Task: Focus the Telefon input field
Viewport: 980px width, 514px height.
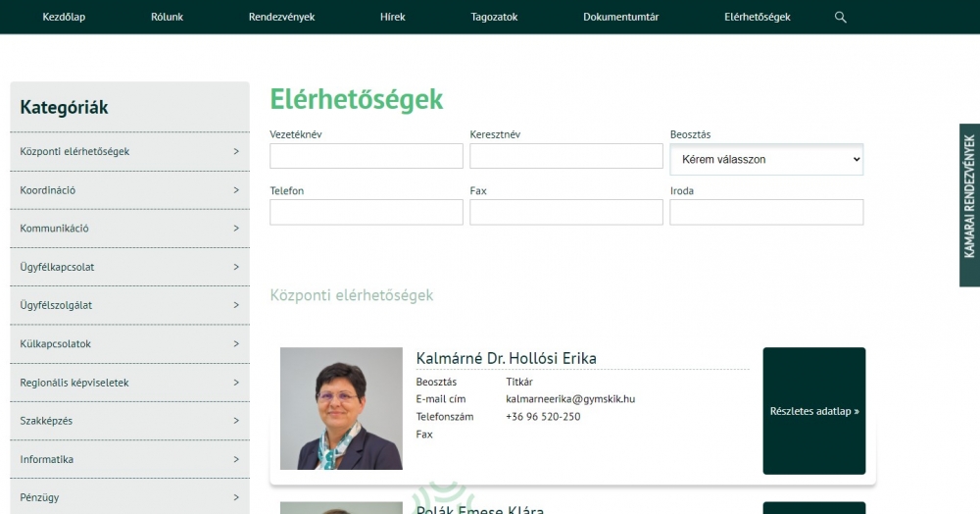Action: coord(367,212)
